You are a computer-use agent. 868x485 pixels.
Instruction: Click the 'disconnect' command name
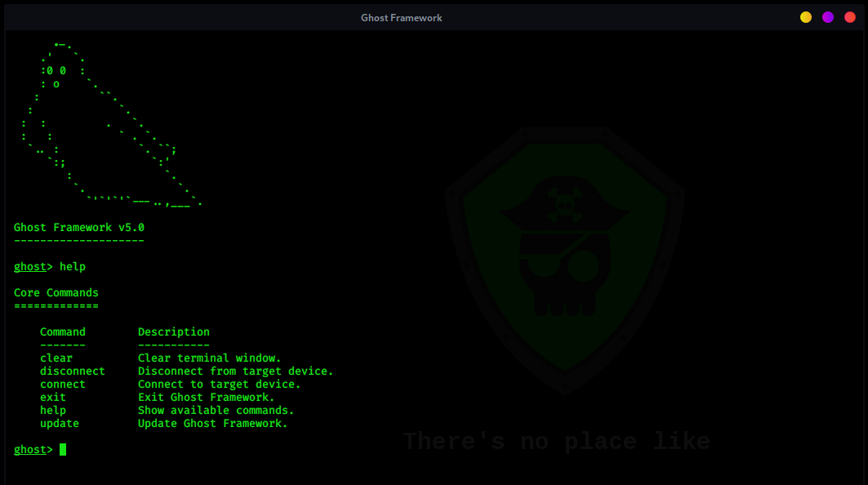(x=73, y=371)
